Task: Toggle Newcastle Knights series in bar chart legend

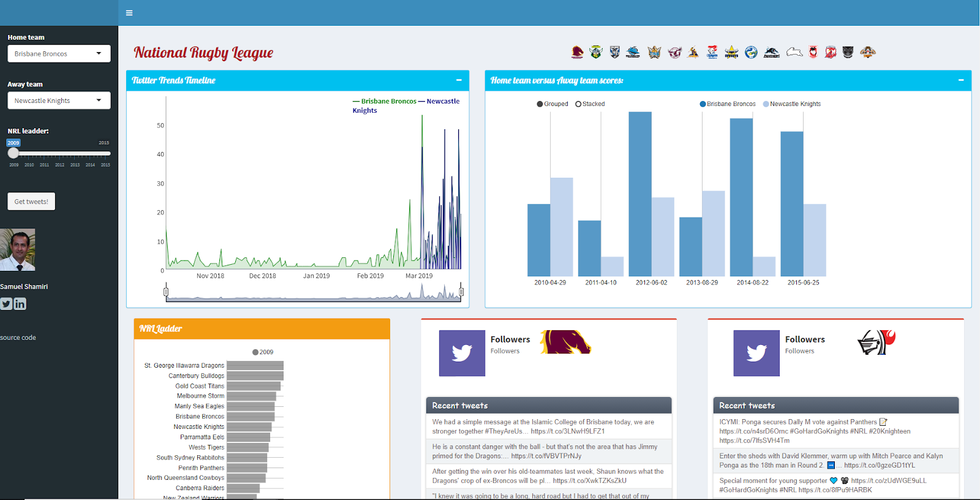Action: click(792, 104)
